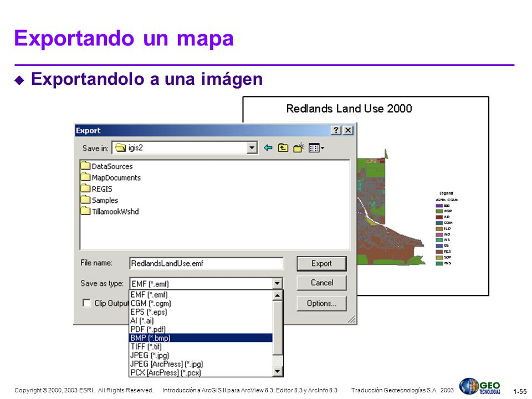This screenshot has height=399, width=532.
Task: Choose PCX [ArcPress] (*.pcx) format
Action: 201,372
